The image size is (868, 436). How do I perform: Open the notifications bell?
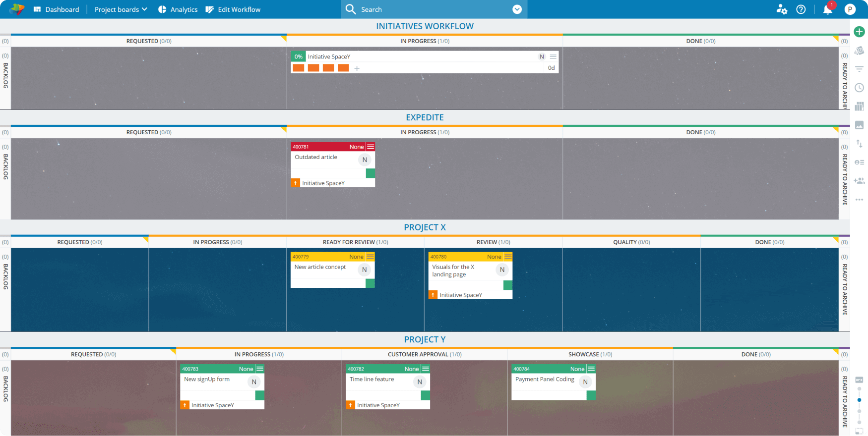point(828,9)
